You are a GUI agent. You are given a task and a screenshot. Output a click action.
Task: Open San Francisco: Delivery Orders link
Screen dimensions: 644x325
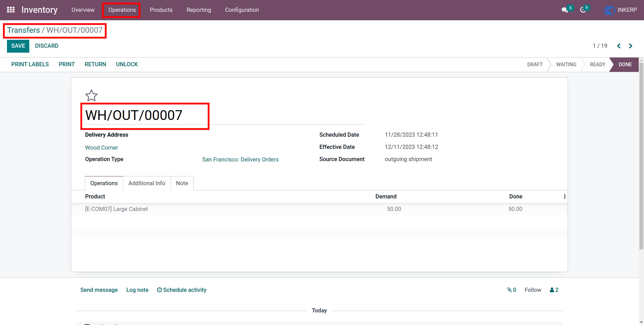[x=240, y=159]
